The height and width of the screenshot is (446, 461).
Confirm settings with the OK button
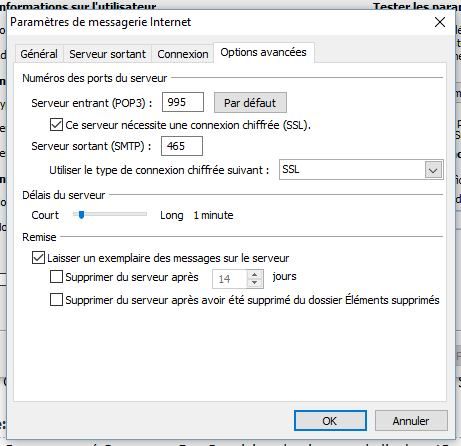(x=330, y=421)
